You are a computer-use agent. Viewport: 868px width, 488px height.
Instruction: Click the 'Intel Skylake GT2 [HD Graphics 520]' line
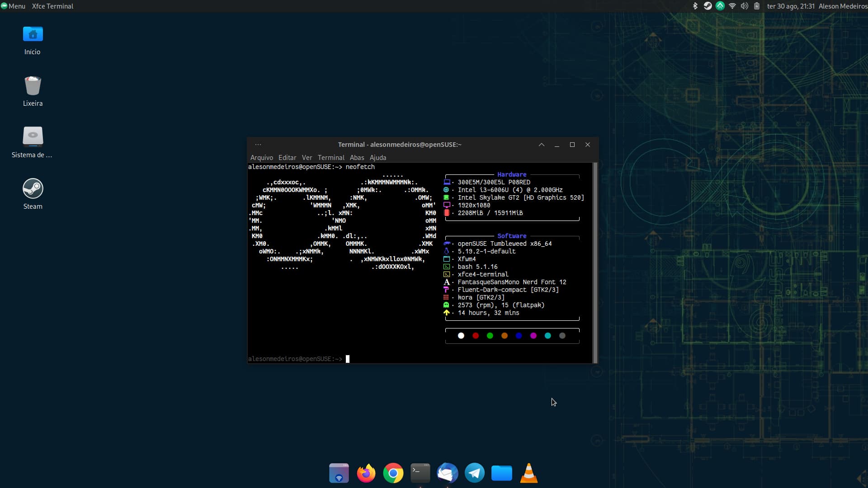click(x=521, y=197)
